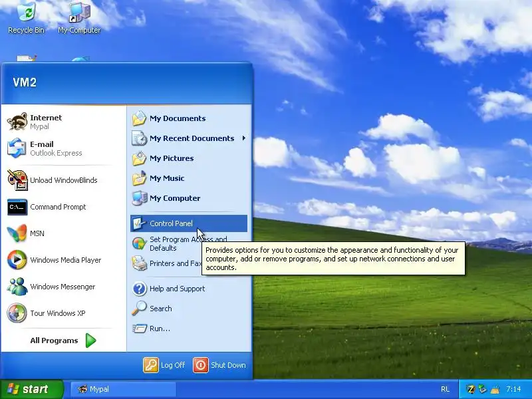Choose Run... from the start menu

point(189,329)
